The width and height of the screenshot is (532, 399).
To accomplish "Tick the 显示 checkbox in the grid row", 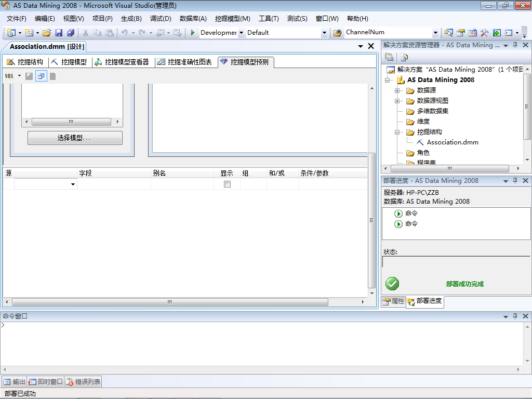I will [228, 184].
